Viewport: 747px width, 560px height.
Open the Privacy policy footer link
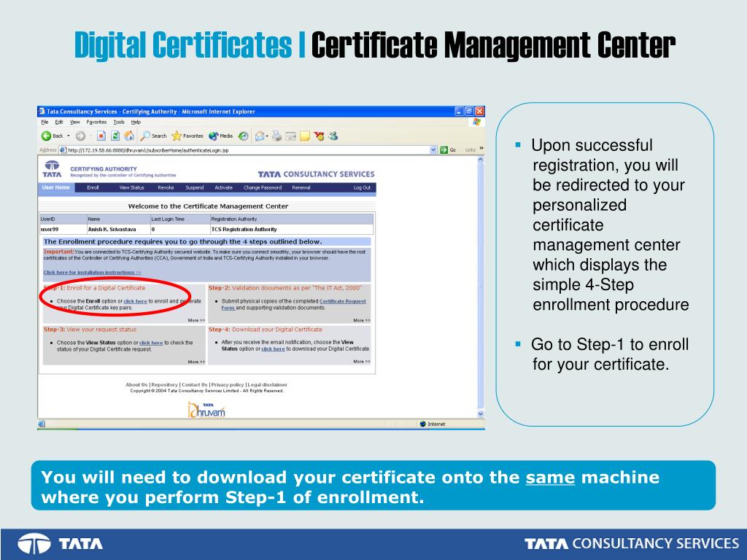[228, 385]
